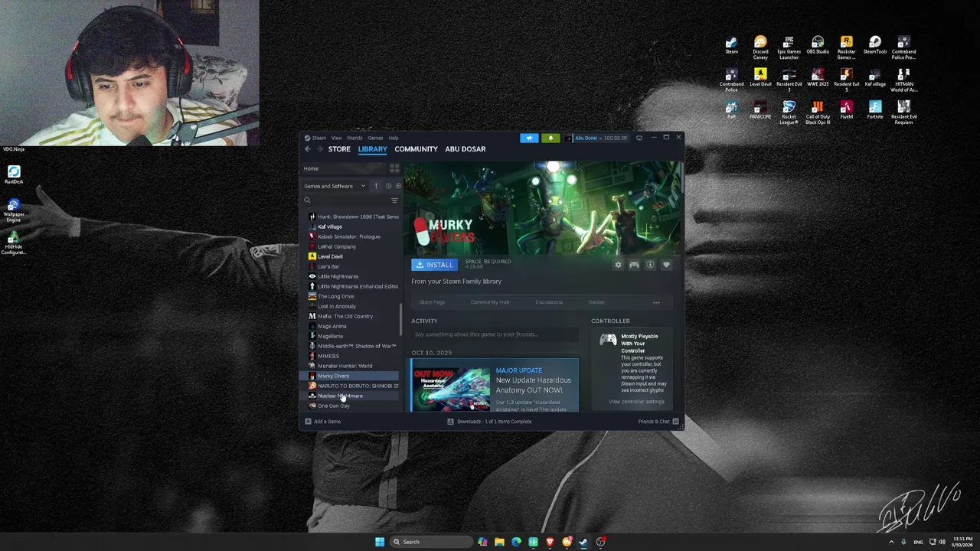The height and width of the screenshot is (551, 980).
Task: Open the Guides link
Action: 596,302
